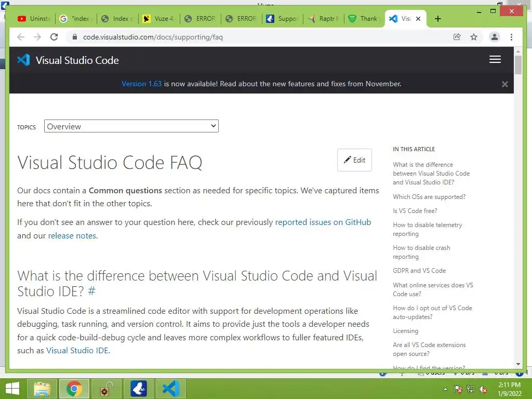This screenshot has height=399, width=532.
Task: Open the blue frog Vuze taskbar icon
Action: pyautogui.click(x=138, y=389)
